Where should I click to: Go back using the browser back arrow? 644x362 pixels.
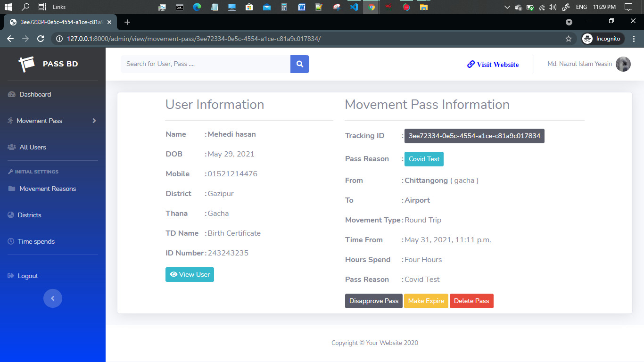(10, 39)
